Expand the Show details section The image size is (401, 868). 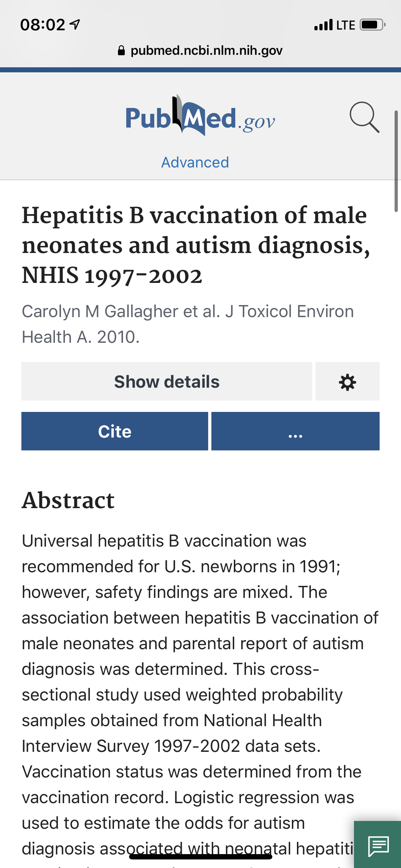pyautogui.click(x=166, y=382)
